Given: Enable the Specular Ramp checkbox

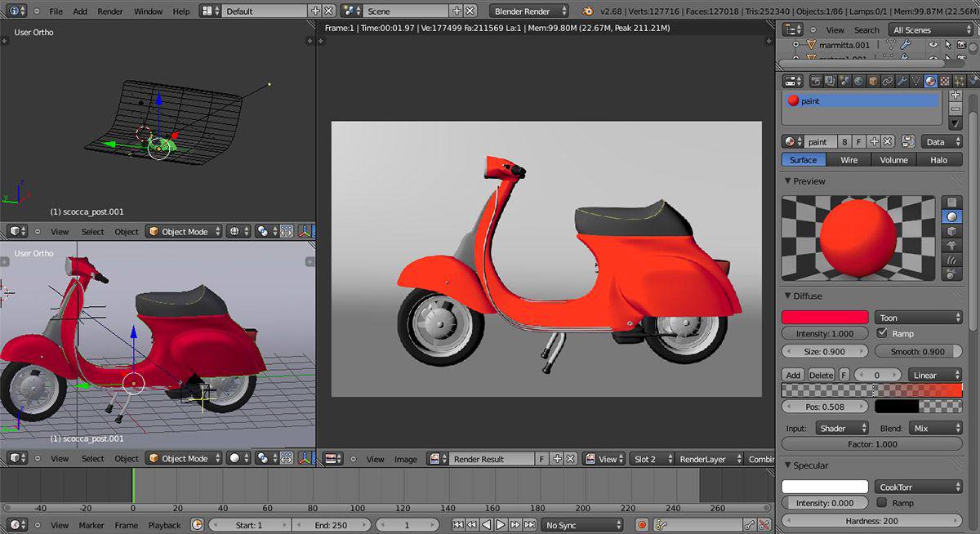Looking at the screenshot, I should (x=882, y=503).
